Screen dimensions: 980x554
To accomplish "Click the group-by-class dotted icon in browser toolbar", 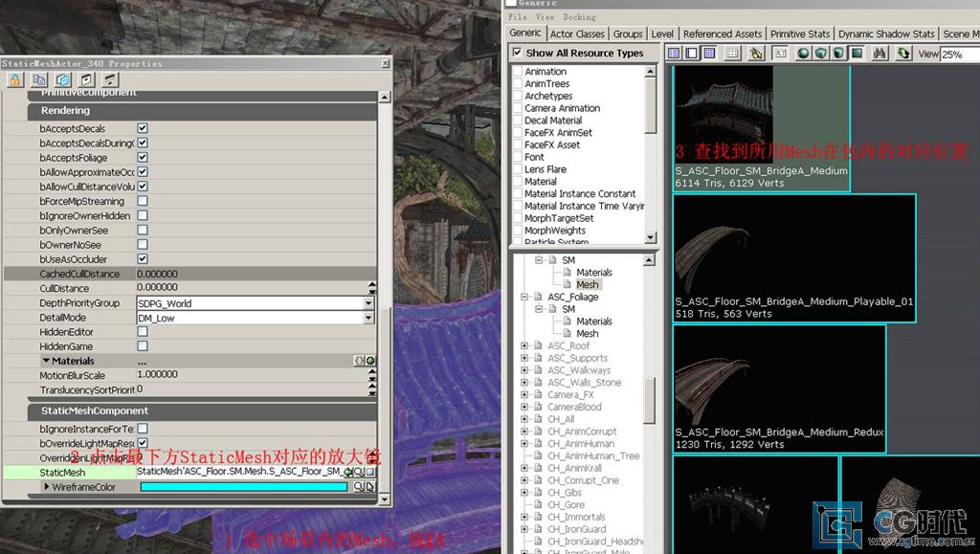I will (x=732, y=54).
